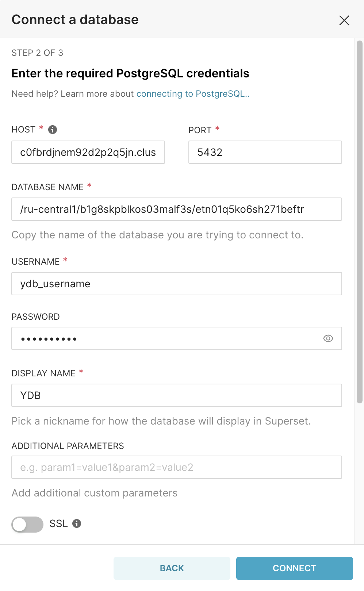Close the Connect a database dialog
Screen dimensions: 364x591
pos(344,20)
